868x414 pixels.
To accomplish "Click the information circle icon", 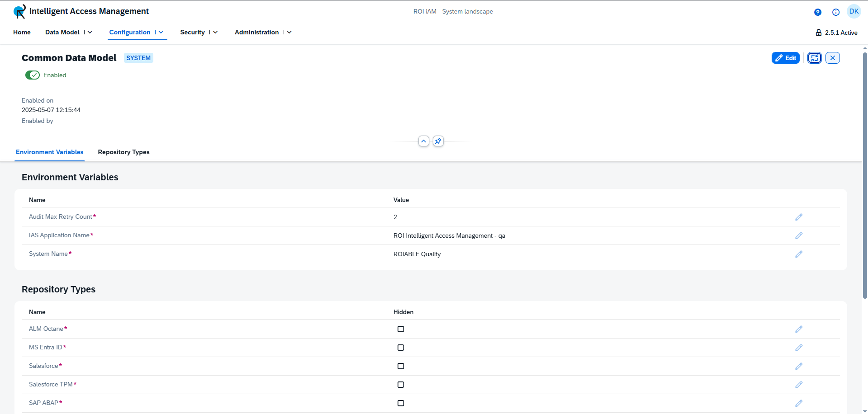I will (x=835, y=12).
